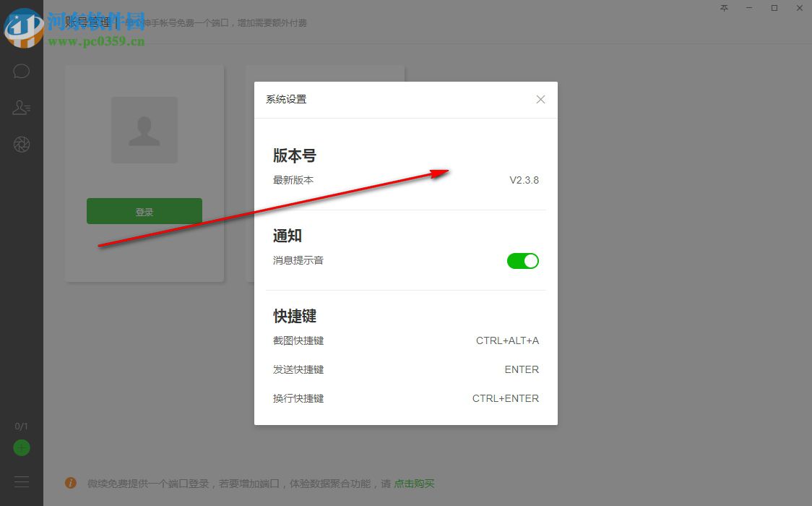Click the avatar placeholder on the login card

point(144,130)
